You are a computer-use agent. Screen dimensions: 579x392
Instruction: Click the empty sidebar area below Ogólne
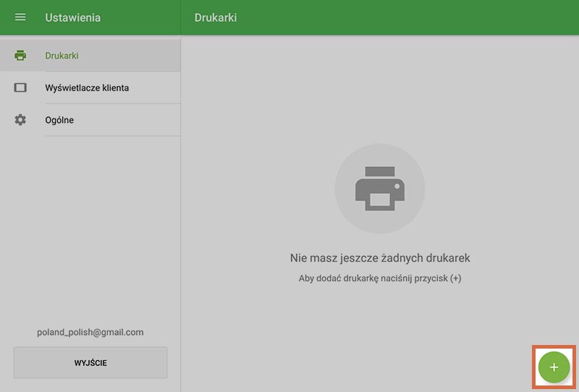pyautogui.click(x=90, y=224)
